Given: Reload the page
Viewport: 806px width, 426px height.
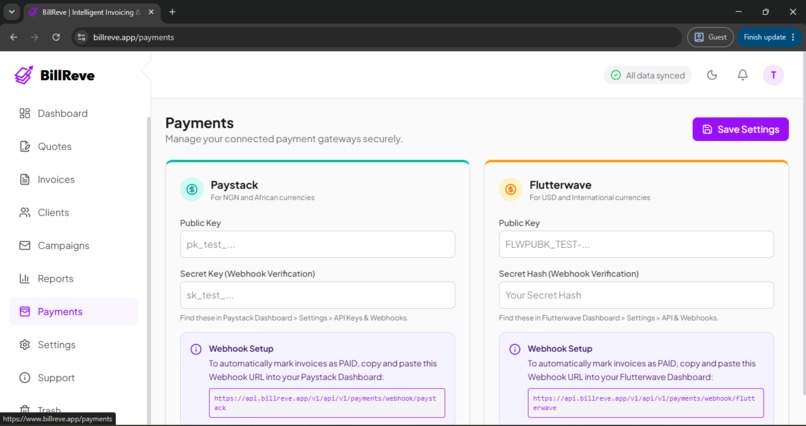Looking at the screenshot, I should pyautogui.click(x=56, y=37).
